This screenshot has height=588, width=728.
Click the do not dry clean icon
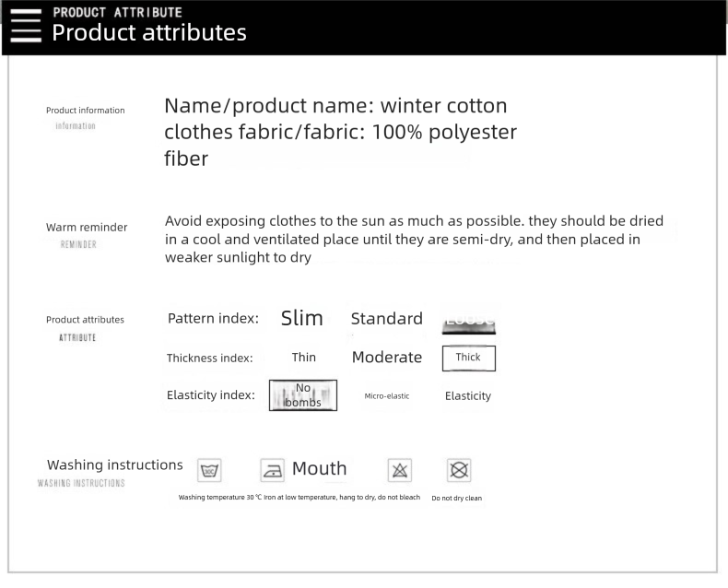point(459,471)
